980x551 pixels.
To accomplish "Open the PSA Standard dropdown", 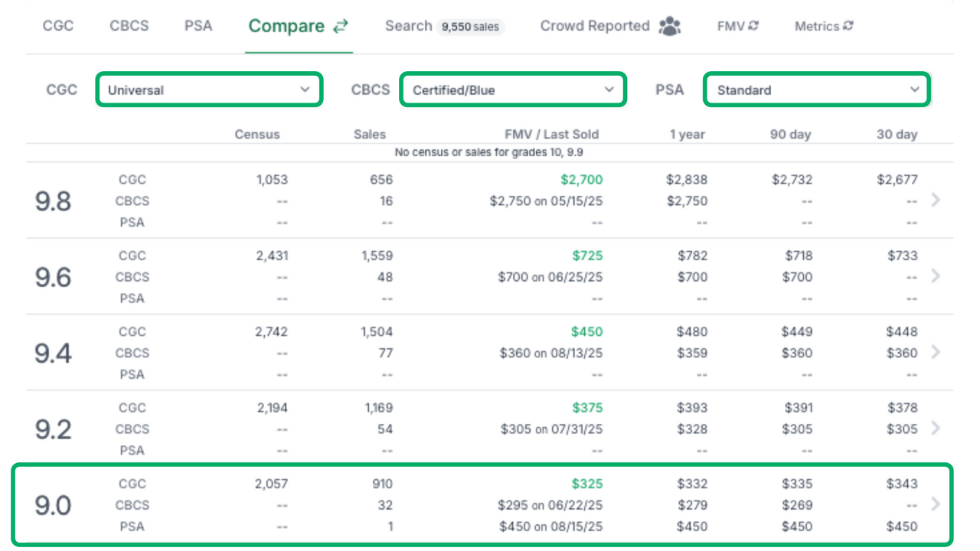I will tap(817, 90).
